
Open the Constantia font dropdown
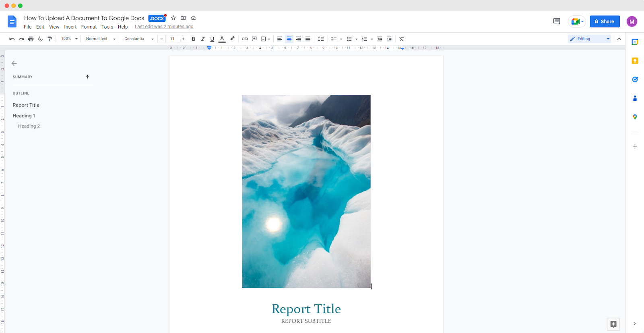coord(139,39)
